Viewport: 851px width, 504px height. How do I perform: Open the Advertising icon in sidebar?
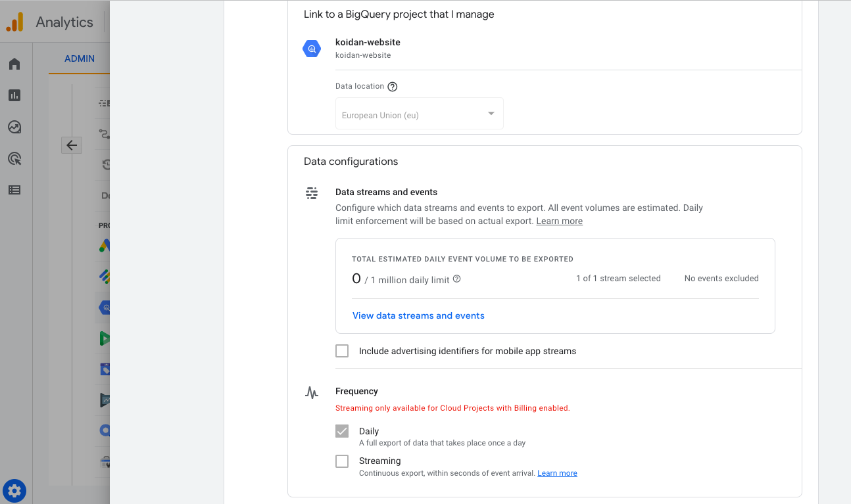pyautogui.click(x=14, y=158)
